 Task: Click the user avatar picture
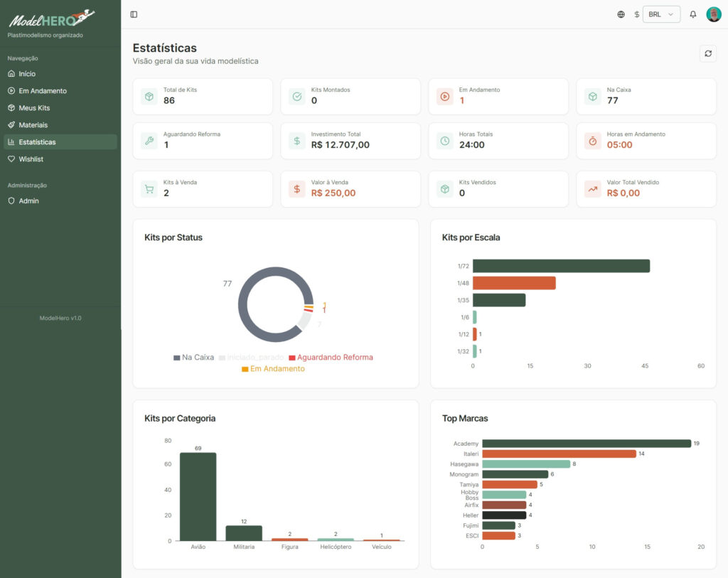point(713,14)
